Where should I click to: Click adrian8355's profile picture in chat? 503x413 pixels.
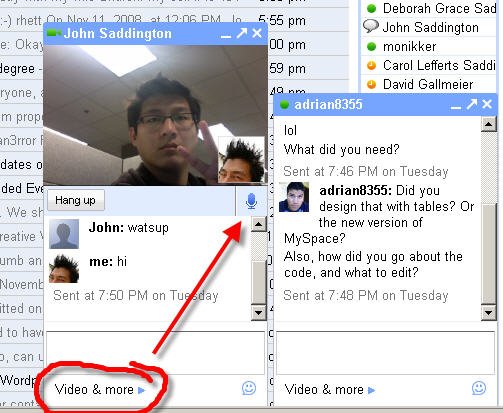coord(294,197)
